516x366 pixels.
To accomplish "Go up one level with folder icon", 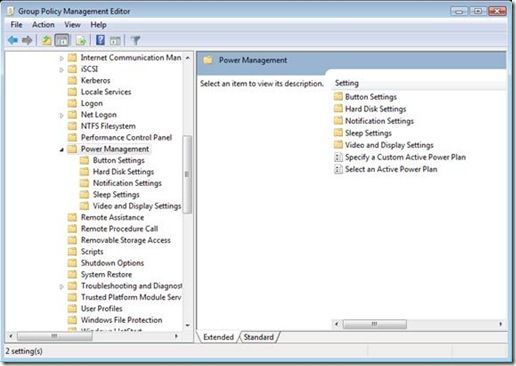I will 46,40.
